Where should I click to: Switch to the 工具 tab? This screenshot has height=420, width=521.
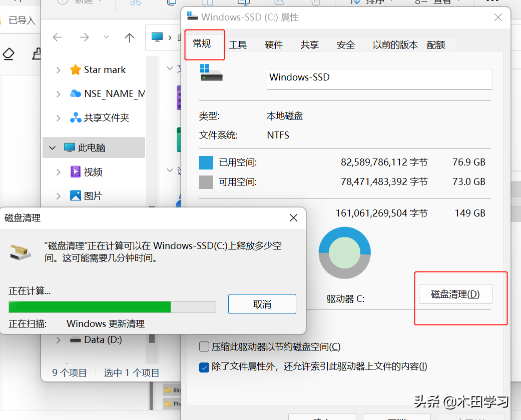(x=238, y=44)
